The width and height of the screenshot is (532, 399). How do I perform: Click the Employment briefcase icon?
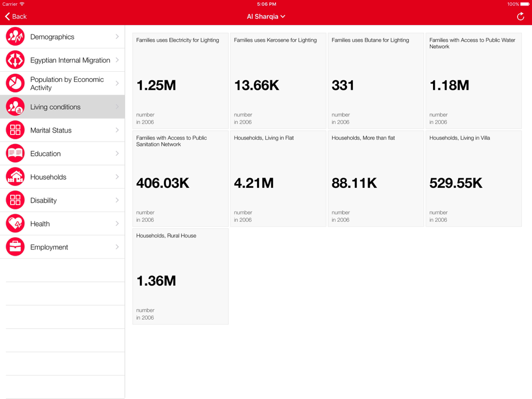click(15, 247)
